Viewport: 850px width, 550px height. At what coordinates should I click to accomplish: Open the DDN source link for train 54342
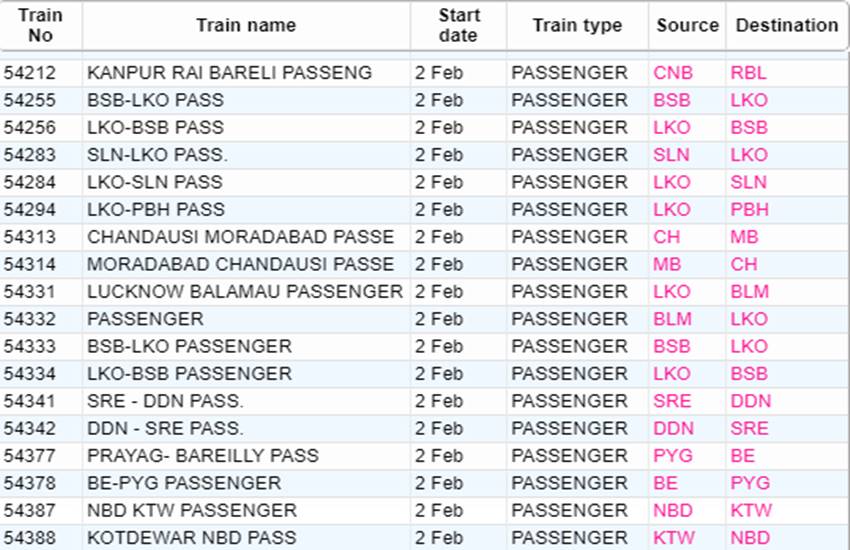pos(673,429)
